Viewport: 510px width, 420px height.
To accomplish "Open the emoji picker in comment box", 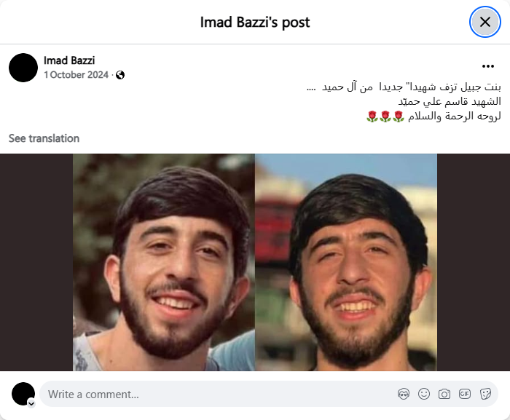I will pyautogui.click(x=424, y=394).
